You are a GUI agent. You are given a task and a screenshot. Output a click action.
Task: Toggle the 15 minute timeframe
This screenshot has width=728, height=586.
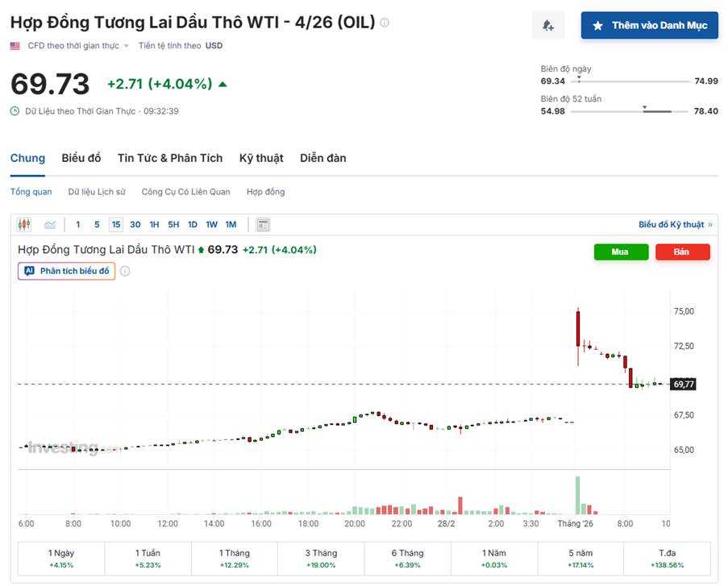pos(116,224)
